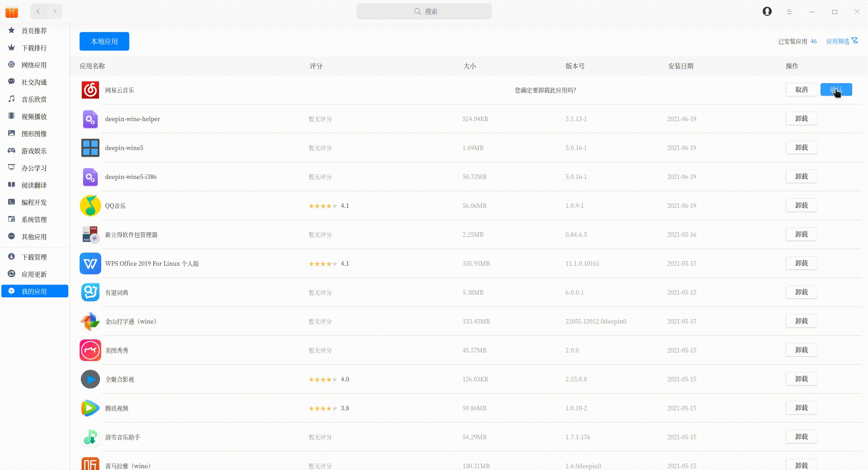Open 编程开发 category

34,202
